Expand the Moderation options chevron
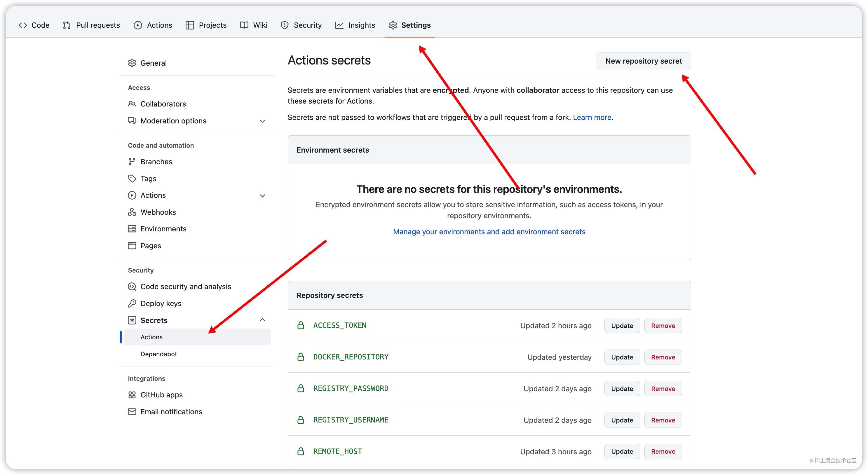Image resolution: width=868 pixels, height=475 pixels. (x=262, y=121)
